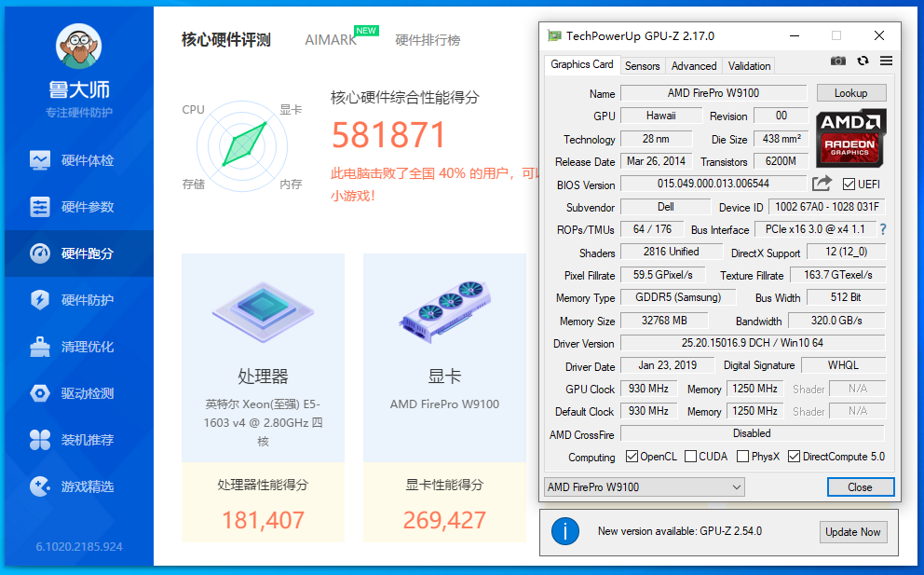Image resolution: width=924 pixels, height=575 pixels.
Task: Click the Bus Width 512 Bit value
Action: 846,297
